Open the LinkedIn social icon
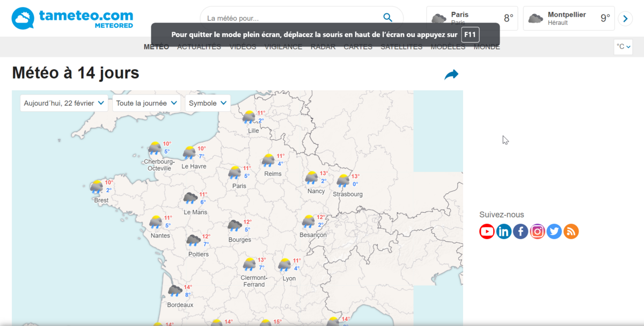The height and width of the screenshot is (326, 644). 504,231
